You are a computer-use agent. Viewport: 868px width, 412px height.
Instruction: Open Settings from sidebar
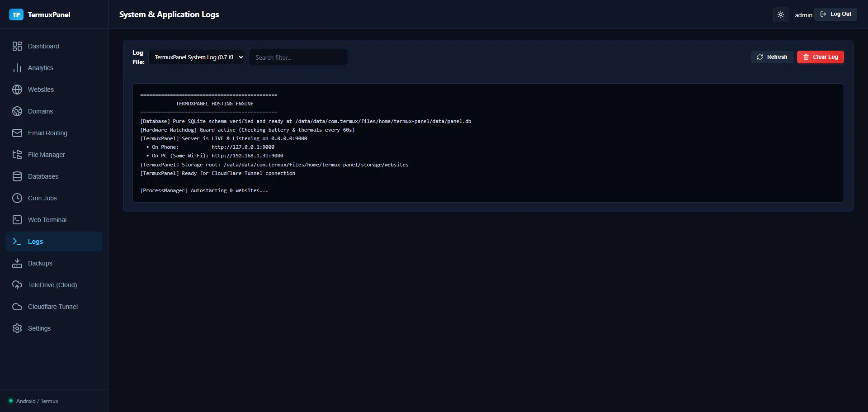pos(54,328)
